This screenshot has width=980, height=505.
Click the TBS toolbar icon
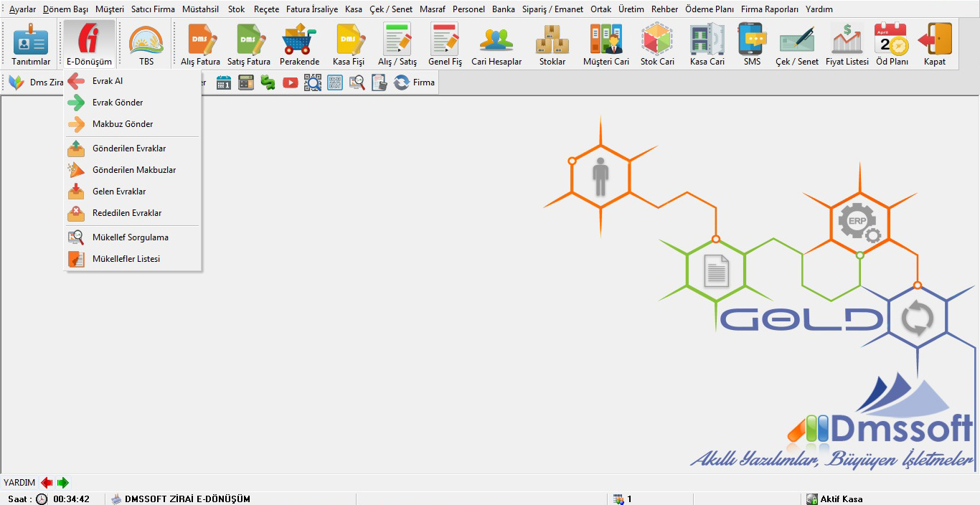tap(146, 44)
